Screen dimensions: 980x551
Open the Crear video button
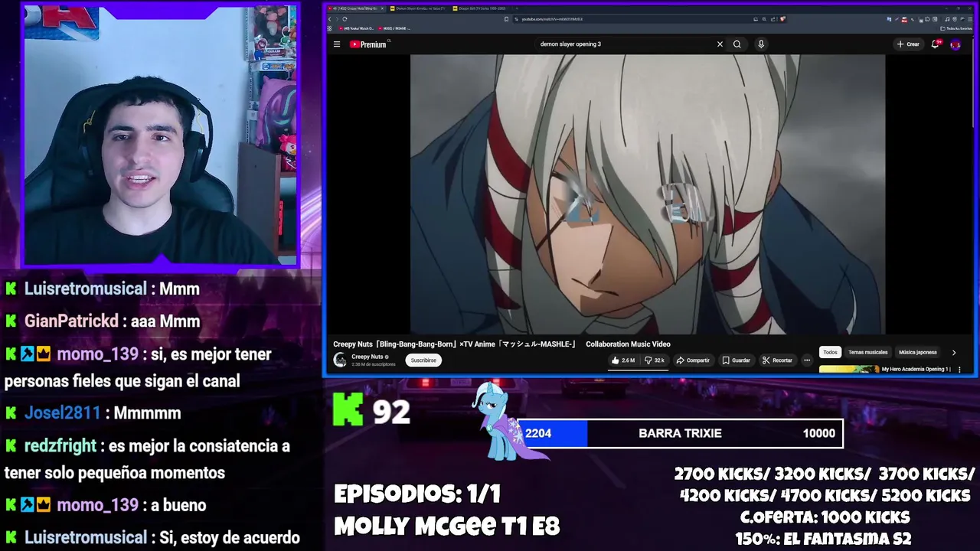908,44
